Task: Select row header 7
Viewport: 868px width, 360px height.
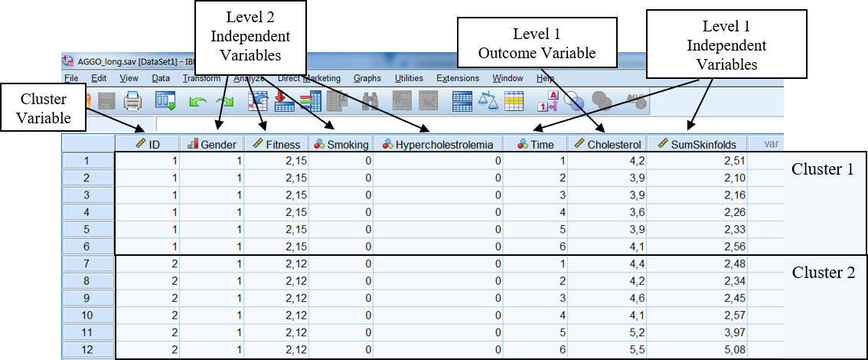Action: pyautogui.click(x=88, y=264)
